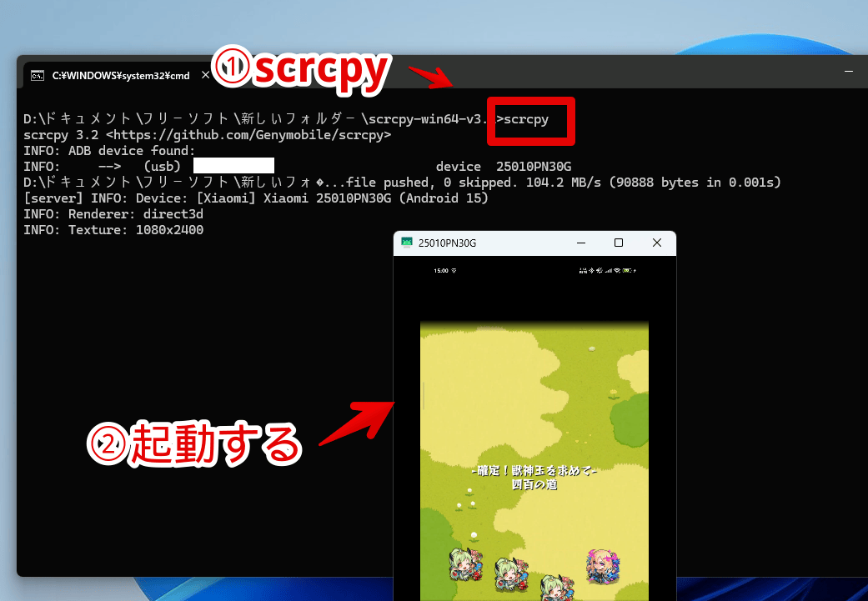Click the phone status bar signal icons
Image resolution: width=868 pixels, height=601 pixels.
[607, 271]
